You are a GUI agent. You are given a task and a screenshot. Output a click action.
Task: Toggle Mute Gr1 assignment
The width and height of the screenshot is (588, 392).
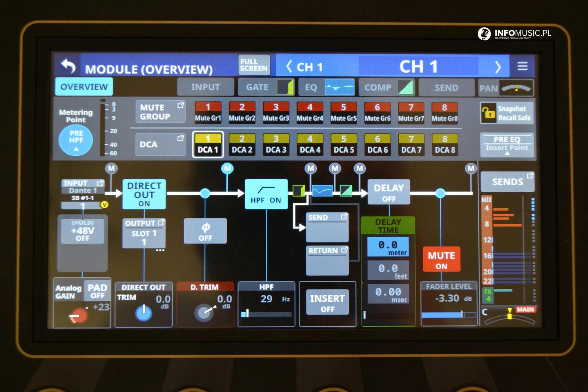click(x=208, y=112)
